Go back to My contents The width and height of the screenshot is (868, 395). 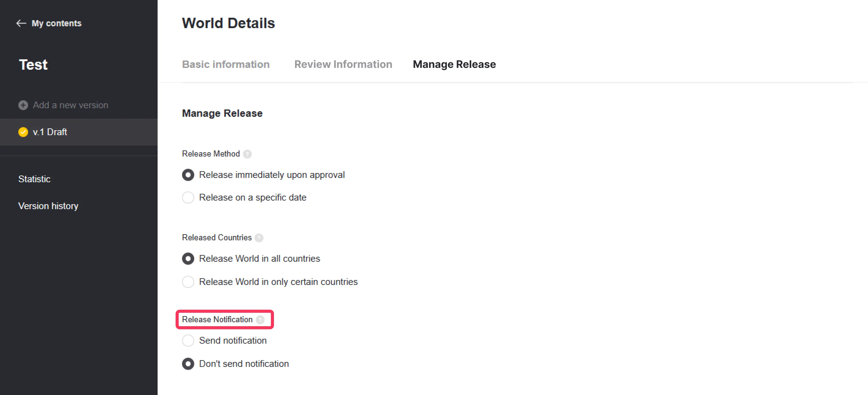(56, 23)
